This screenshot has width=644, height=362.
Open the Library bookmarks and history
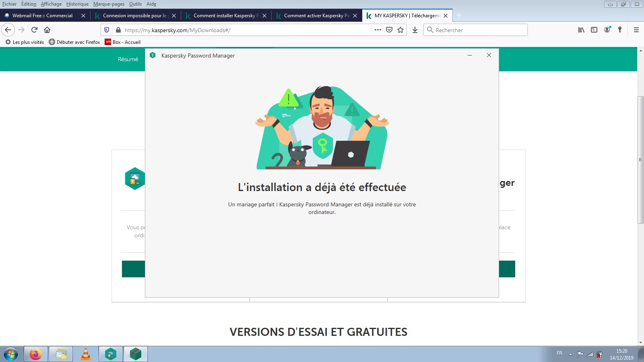coord(581,30)
